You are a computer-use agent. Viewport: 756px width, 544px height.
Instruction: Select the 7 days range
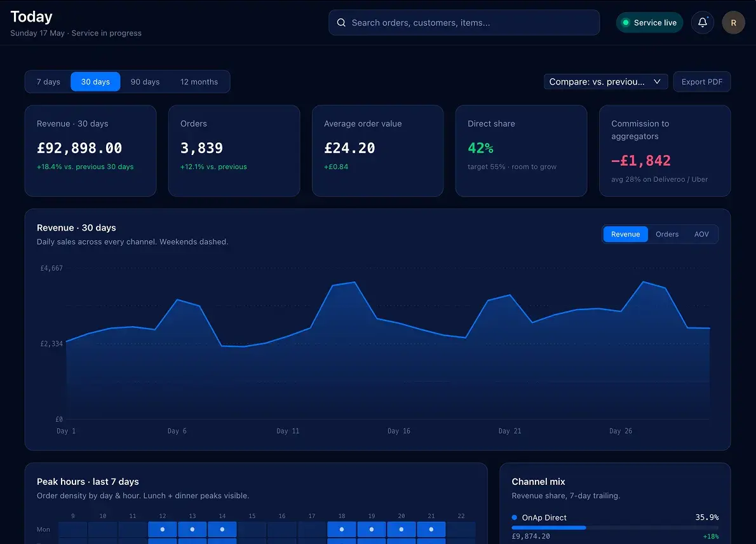48,82
